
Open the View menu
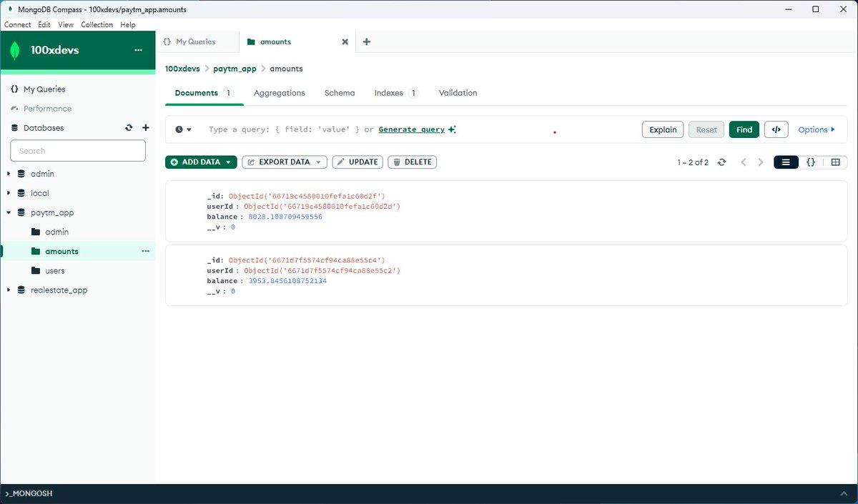(x=66, y=24)
